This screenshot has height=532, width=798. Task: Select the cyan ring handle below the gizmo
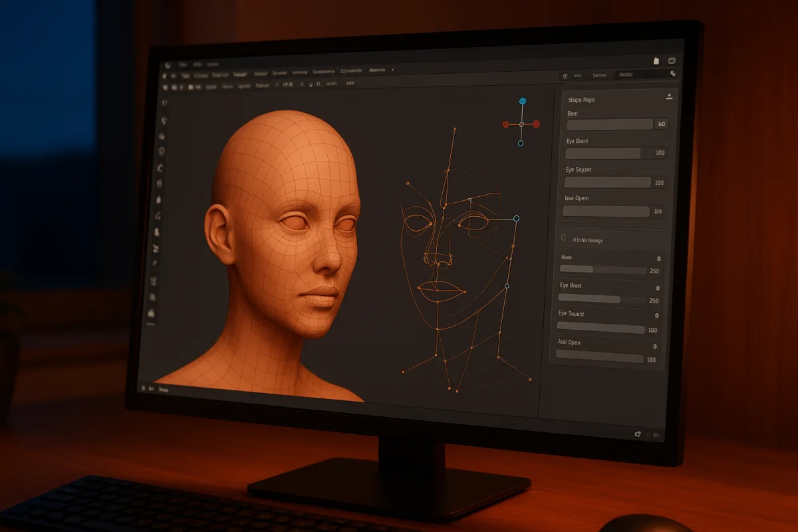pos(521,143)
